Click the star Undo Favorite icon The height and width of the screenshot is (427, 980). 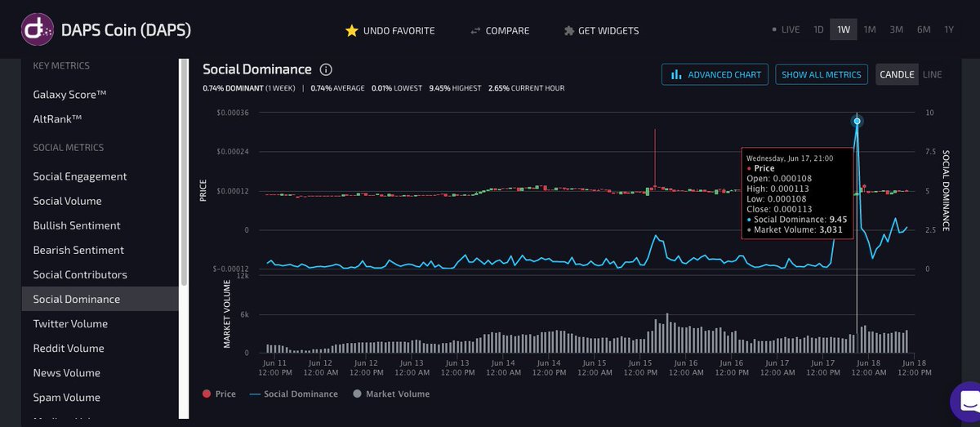[x=352, y=31]
